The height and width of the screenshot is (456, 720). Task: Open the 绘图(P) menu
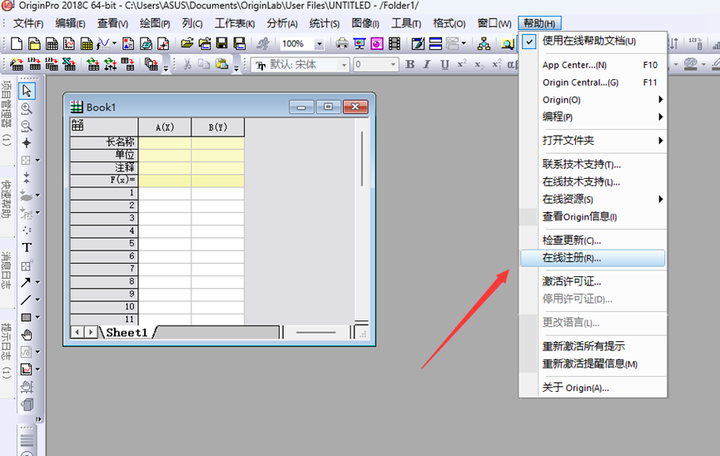pyautogui.click(x=155, y=23)
